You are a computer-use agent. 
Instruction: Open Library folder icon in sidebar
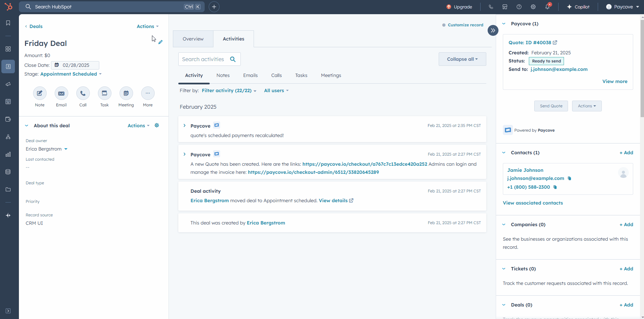(x=8, y=189)
